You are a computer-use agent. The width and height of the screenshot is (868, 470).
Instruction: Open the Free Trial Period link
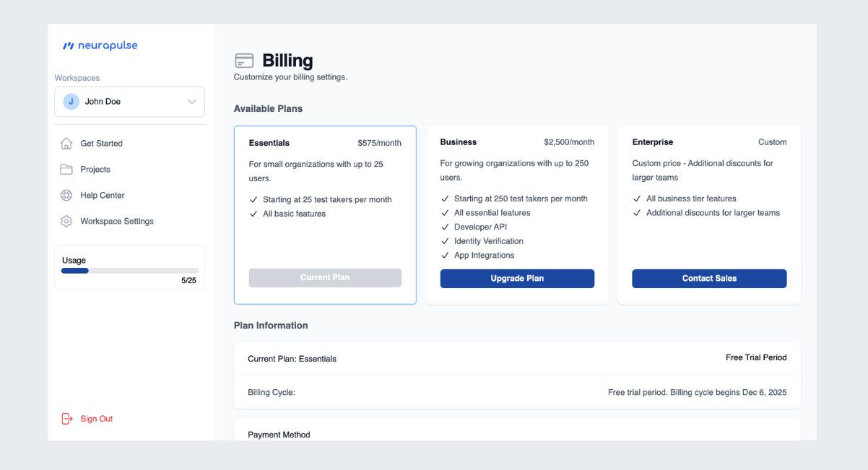pyautogui.click(x=756, y=357)
